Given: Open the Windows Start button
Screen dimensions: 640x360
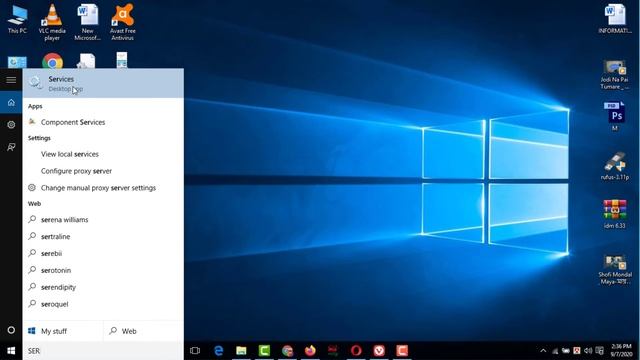Looking at the screenshot, I should [x=11, y=351].
